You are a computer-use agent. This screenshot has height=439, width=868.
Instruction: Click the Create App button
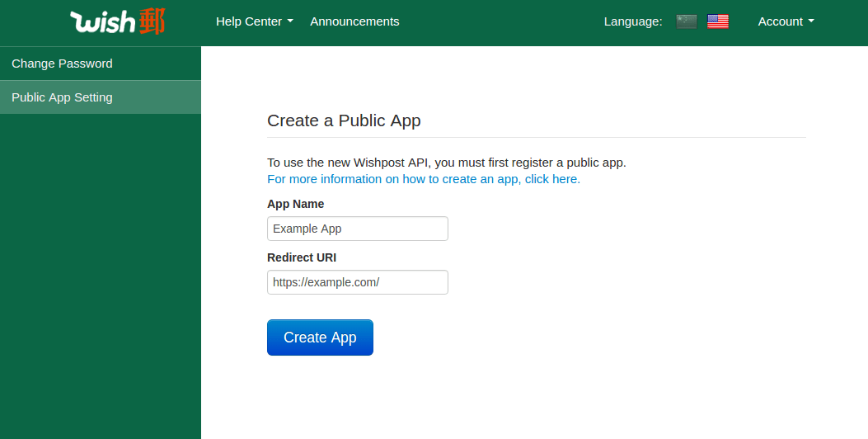click(320, 338)
